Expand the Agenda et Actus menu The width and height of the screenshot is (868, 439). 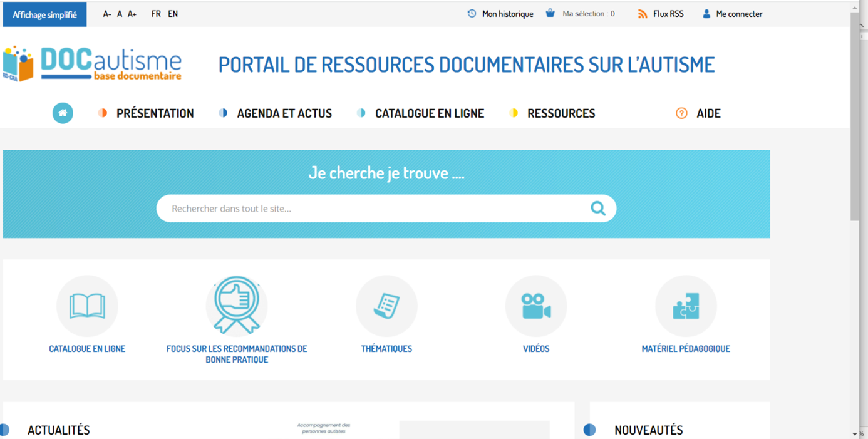click(284, 113)
